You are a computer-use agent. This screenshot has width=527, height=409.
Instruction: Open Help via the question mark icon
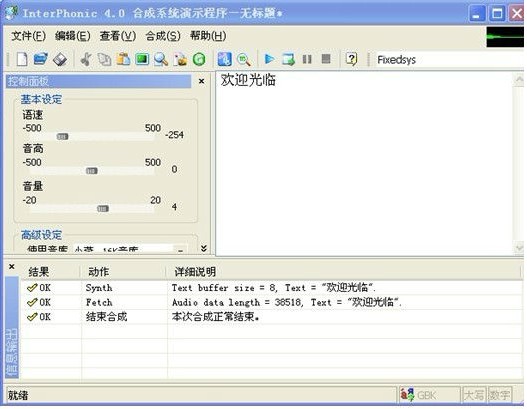point(351,59)
